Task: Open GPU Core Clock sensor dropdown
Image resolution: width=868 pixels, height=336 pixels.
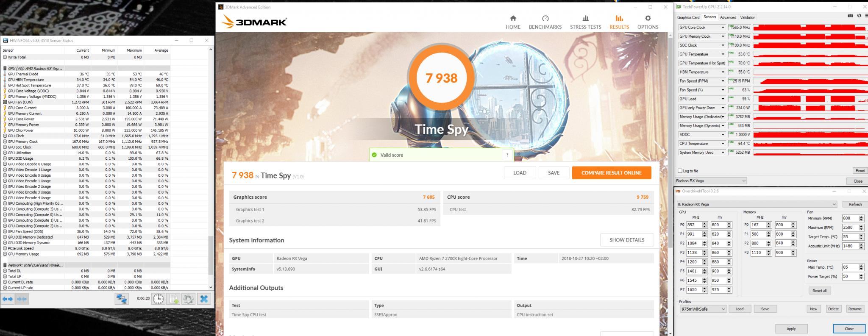Action: 723,28
